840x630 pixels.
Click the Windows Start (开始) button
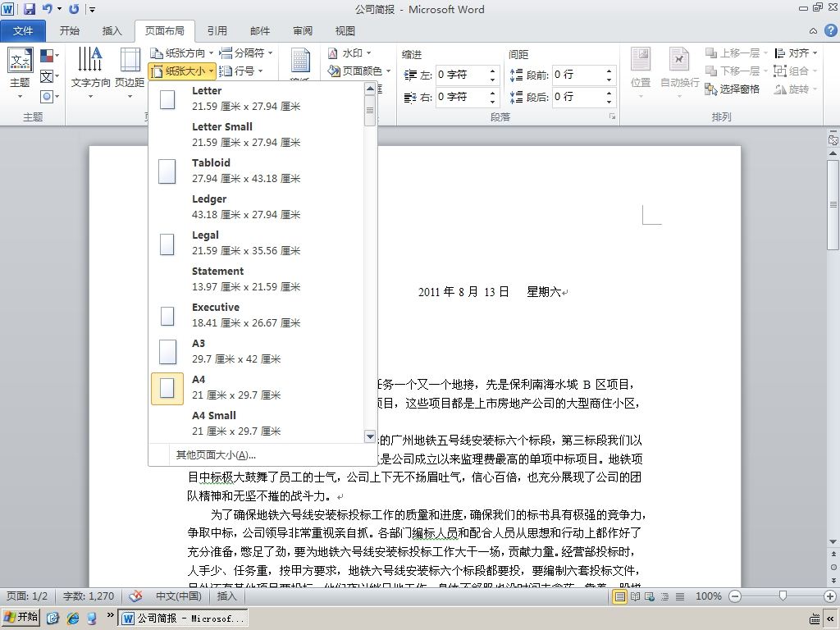(21, 618)
